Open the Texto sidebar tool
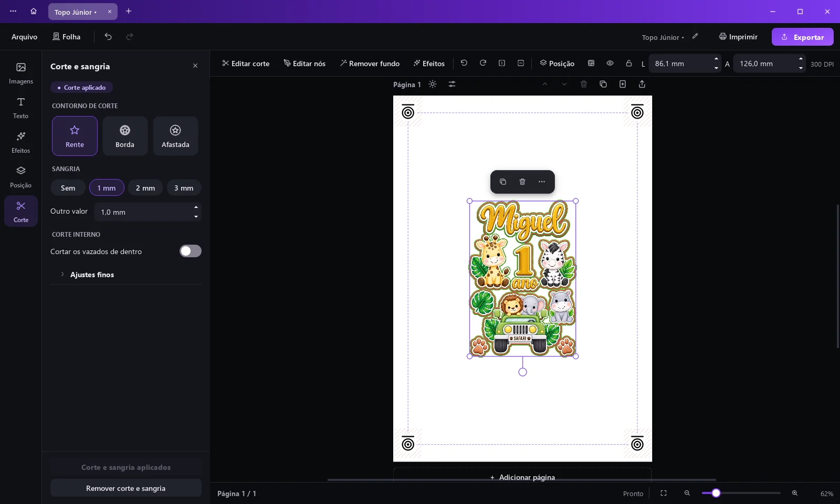The image size is (840, 504). 21,108
